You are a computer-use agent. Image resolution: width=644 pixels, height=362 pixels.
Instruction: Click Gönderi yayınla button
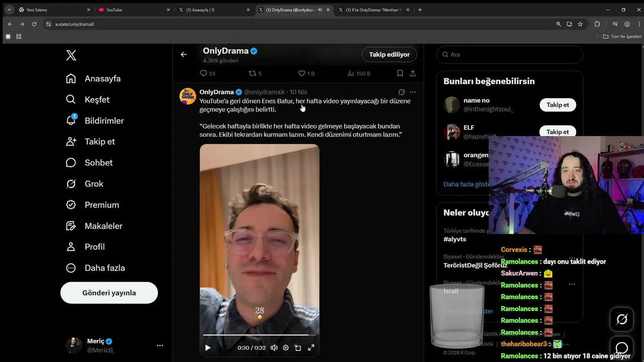109,293
